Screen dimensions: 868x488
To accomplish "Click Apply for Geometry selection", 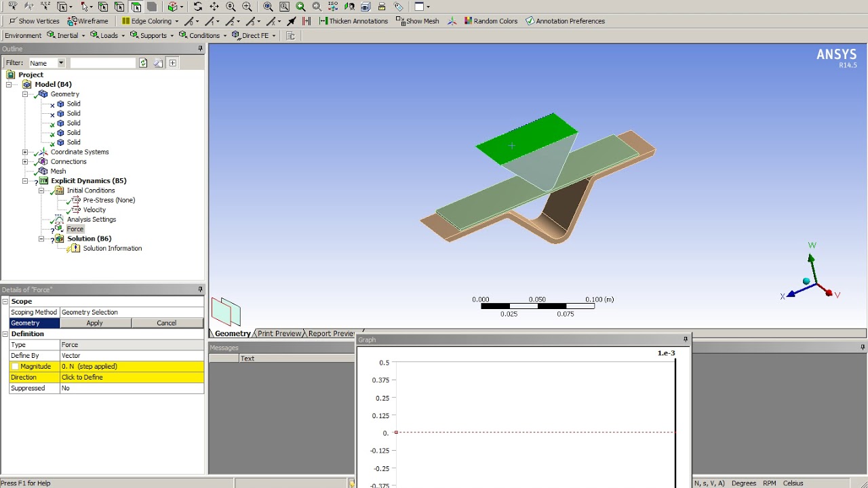I will [x=95, y=323].
